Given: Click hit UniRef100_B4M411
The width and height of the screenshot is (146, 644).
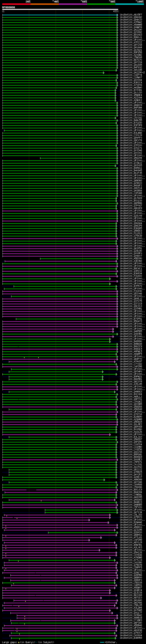Looking at the screenshot, I should point(131,168).
